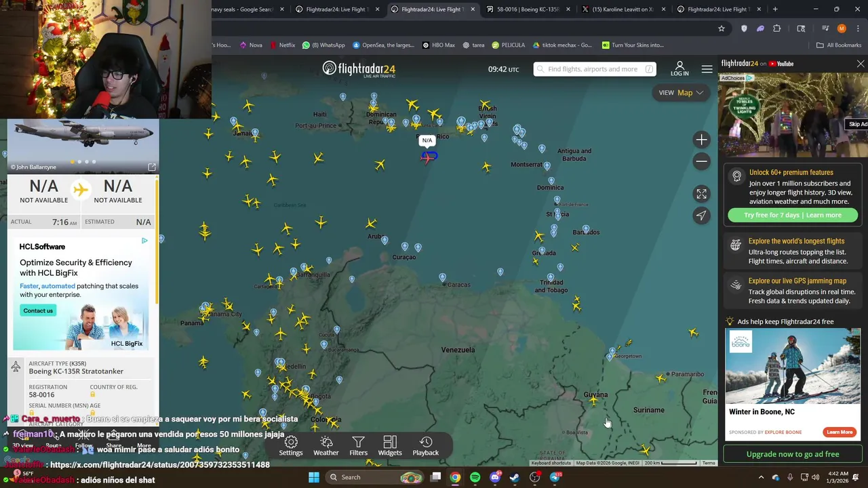The height and width of the screenshot is (488, 868).
Task: Open Chrome extensions puzzle icon
Action: tap(776, 28)
